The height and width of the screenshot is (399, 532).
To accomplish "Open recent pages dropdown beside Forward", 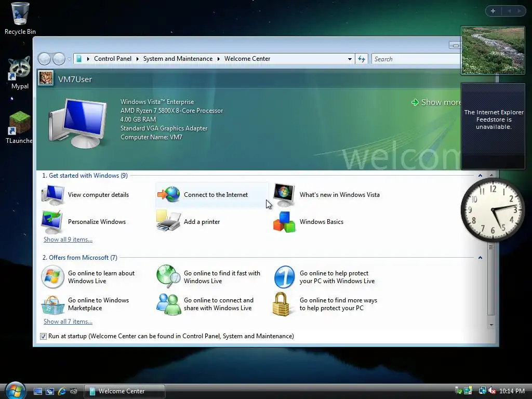I will pyautogui.click(x=69, y=59).
